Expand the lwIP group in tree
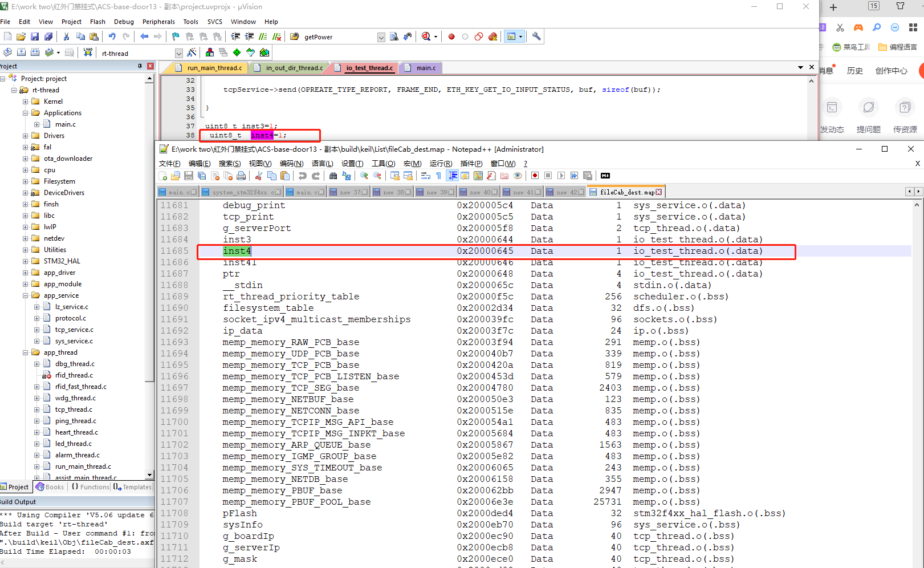This screenshot has width=924, height=568. click(25, 227)
